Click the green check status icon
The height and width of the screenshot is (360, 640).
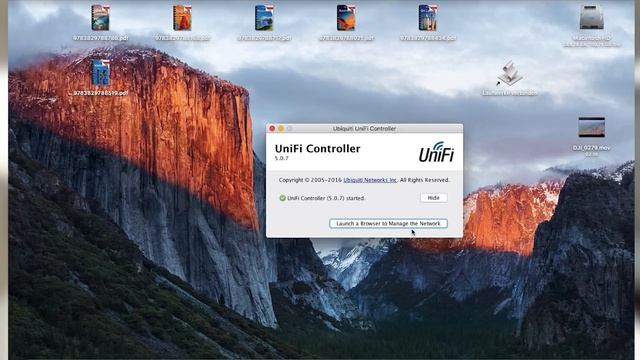282,198
